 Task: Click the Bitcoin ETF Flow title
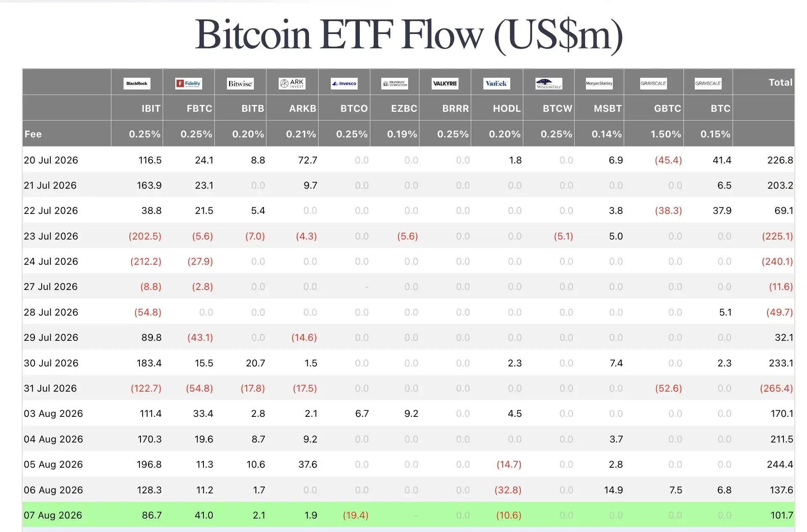pos(409,35)
